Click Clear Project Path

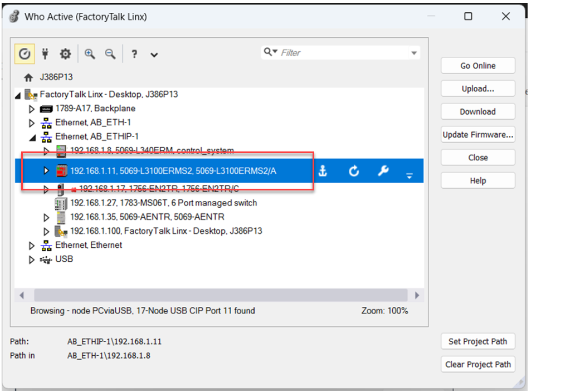point(477,364)
